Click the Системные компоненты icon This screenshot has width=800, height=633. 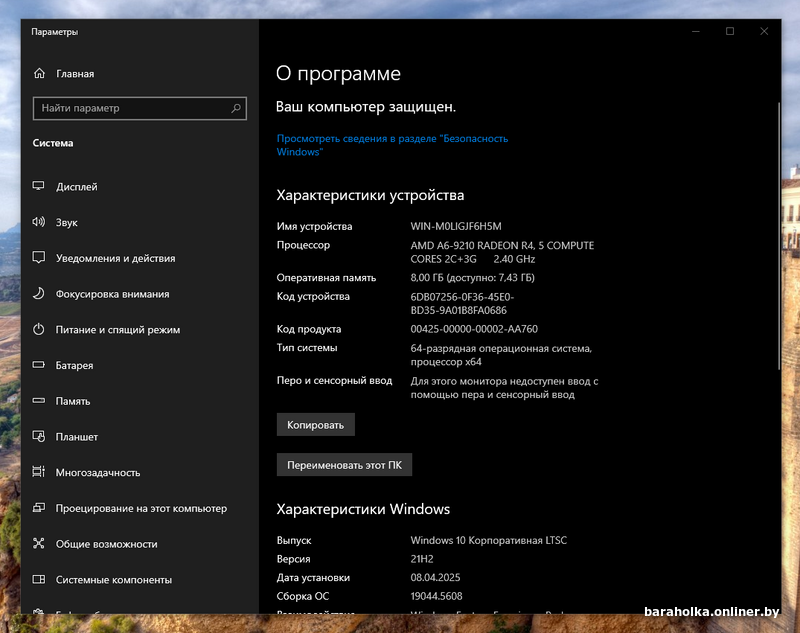click(39, 579)
